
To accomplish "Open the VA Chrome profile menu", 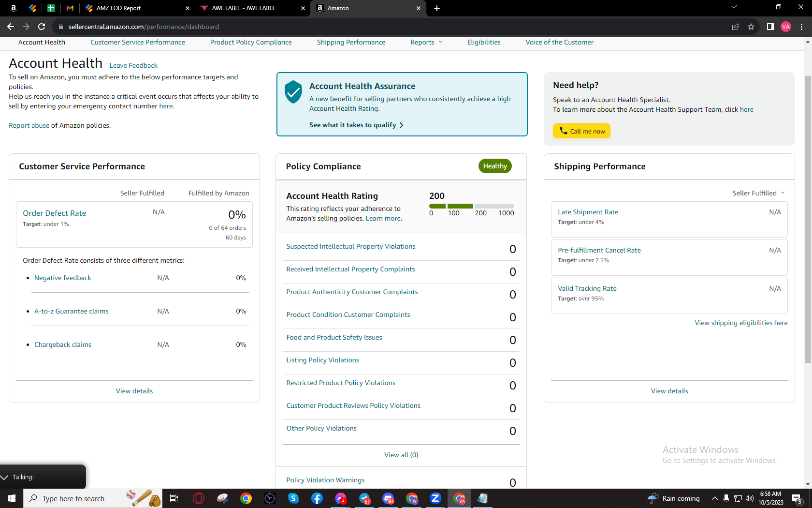I will (x=786, y=27).
